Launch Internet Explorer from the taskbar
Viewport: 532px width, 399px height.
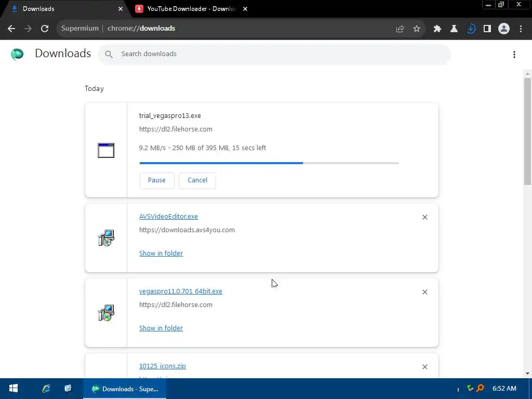click(x=46, y=389)
